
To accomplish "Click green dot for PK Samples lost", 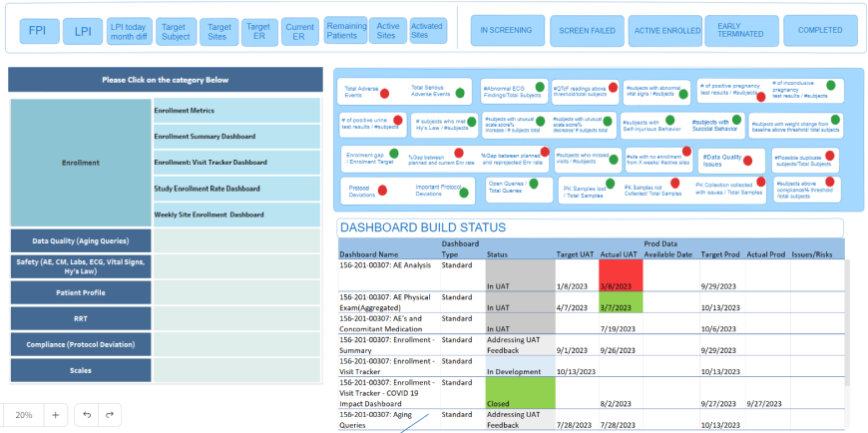I will 610,184.
